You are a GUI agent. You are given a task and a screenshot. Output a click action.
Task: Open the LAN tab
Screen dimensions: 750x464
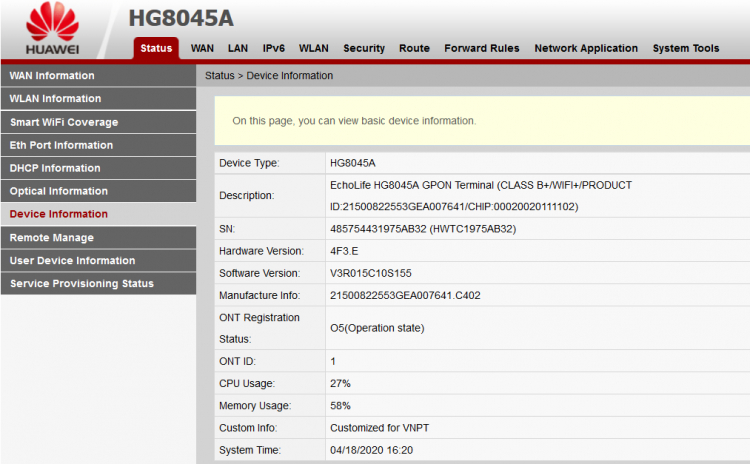pos(238,48)
